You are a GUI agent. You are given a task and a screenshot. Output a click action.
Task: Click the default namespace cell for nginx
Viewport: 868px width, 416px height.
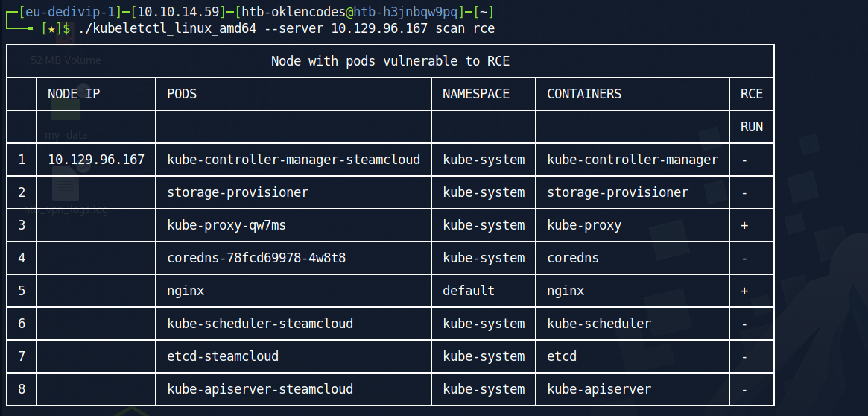pos(469,291)
